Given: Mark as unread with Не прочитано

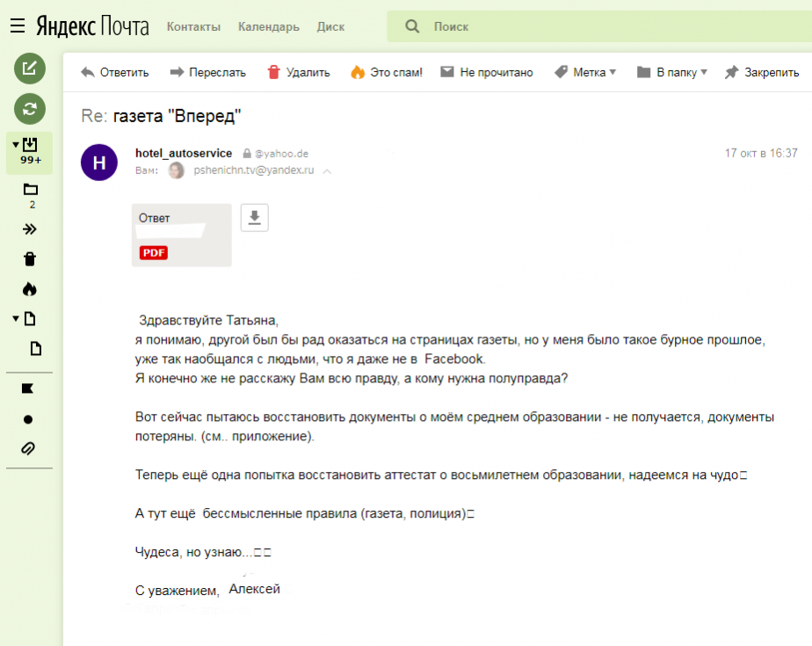Looking at the screenshot, I should point(487,73).
